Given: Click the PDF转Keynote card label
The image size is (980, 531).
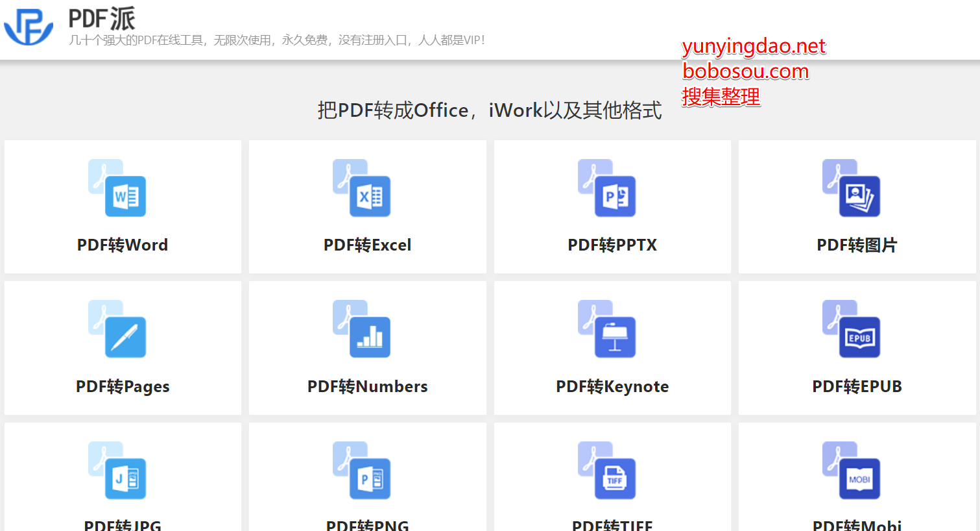Looking at the screenshot, I should pyautogui.click(x=612, y=386).
